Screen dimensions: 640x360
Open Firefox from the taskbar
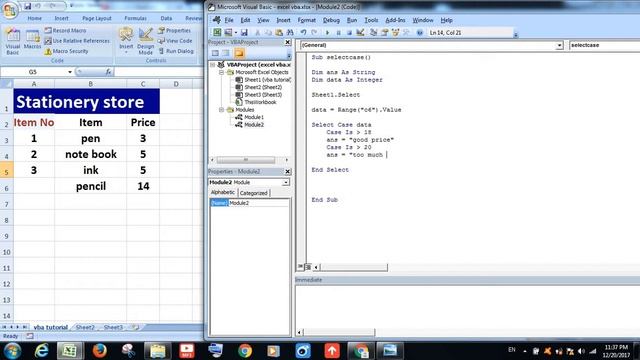(99, 351)
